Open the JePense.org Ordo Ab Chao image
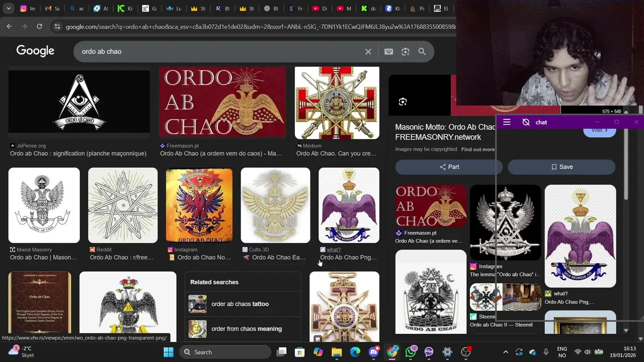The image size is (644, 362). tap(79, 102)
